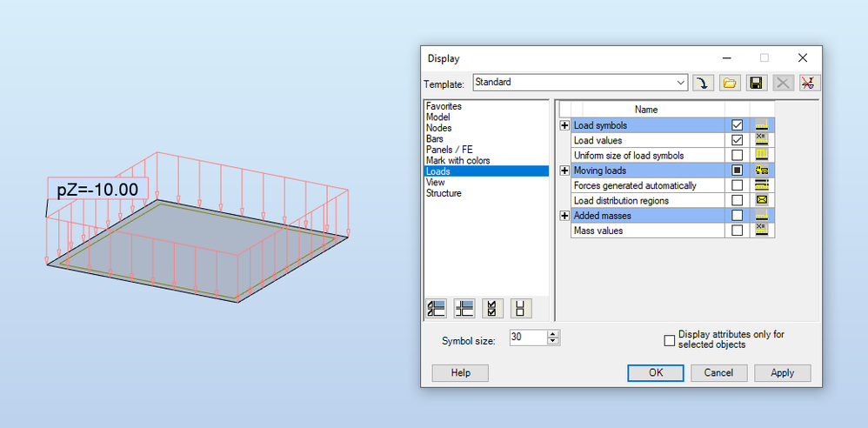Click the Load symbols row icon
The width and height of the screenshot is (868, 428).
click(x=762, y=125)
